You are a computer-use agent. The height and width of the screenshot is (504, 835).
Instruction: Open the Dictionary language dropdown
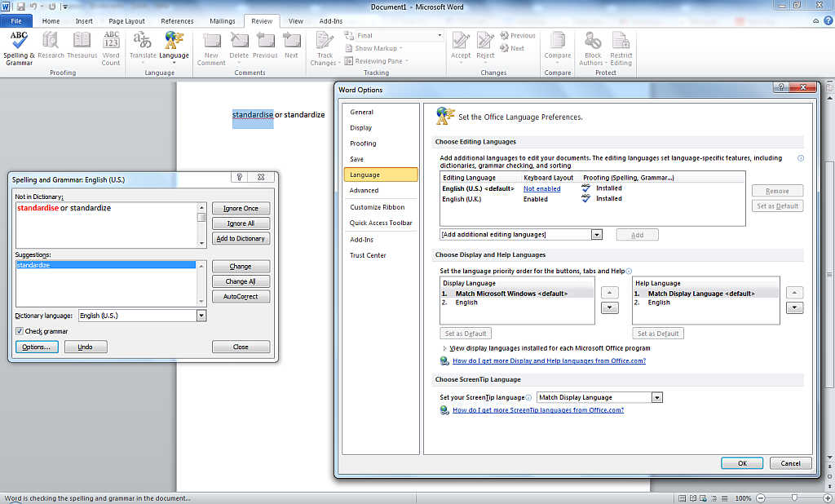(201, 316)
